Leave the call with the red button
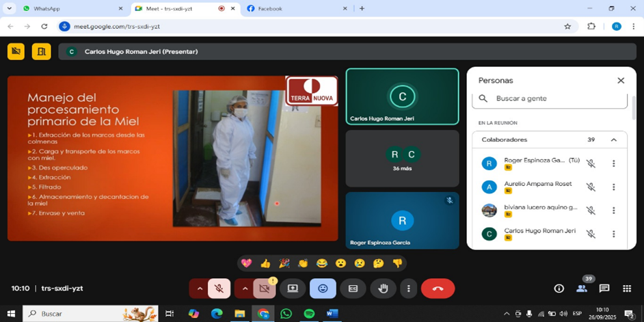The image size is (644, 322). click(438, 289)
